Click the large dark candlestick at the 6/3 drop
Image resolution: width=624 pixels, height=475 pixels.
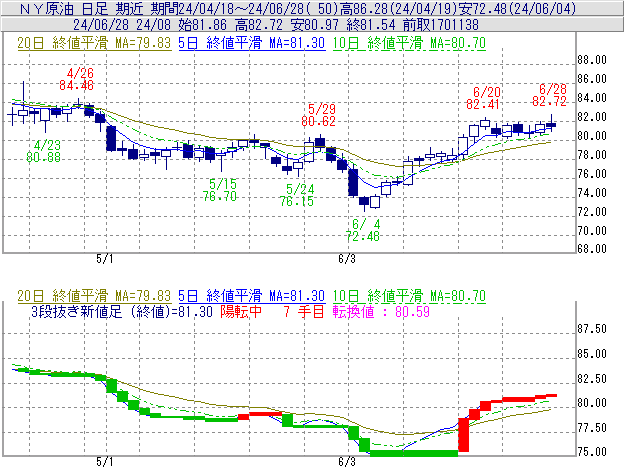point(353,182)
